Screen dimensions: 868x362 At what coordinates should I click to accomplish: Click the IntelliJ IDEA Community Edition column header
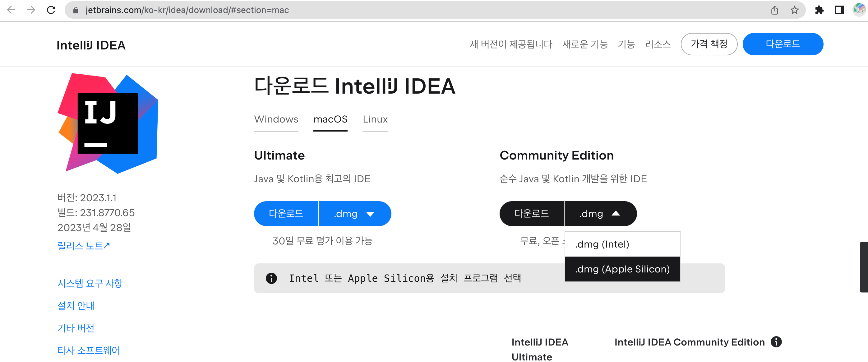point(690,342)
